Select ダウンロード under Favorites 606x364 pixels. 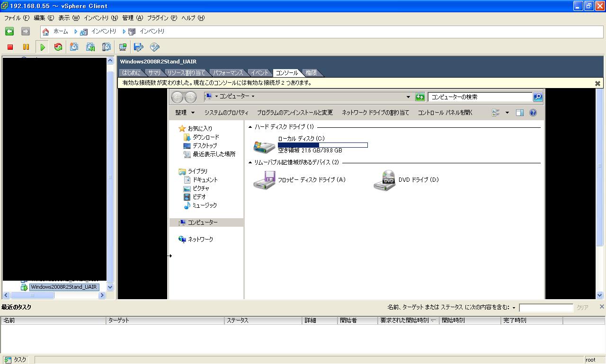coord(205,137)
